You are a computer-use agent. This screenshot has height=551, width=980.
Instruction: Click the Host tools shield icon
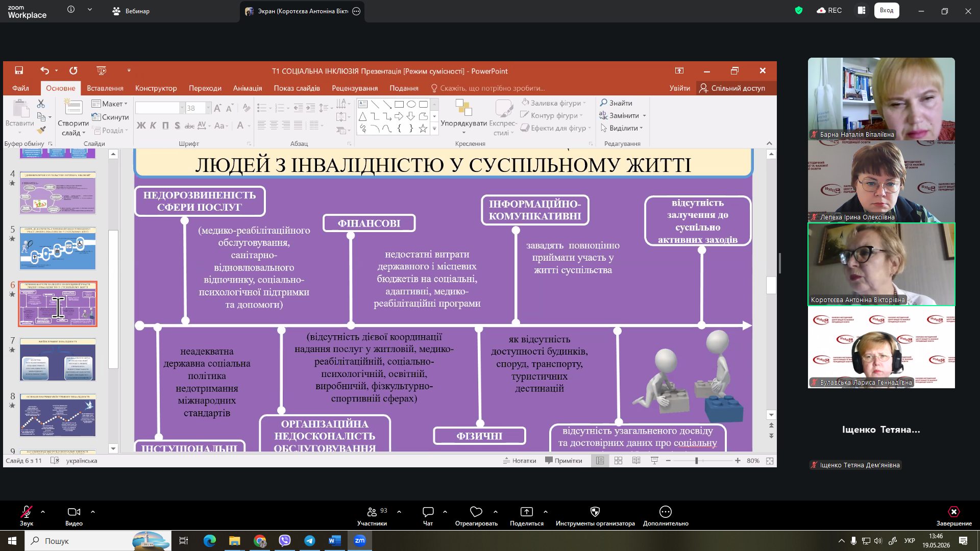(x=595, y=512)
